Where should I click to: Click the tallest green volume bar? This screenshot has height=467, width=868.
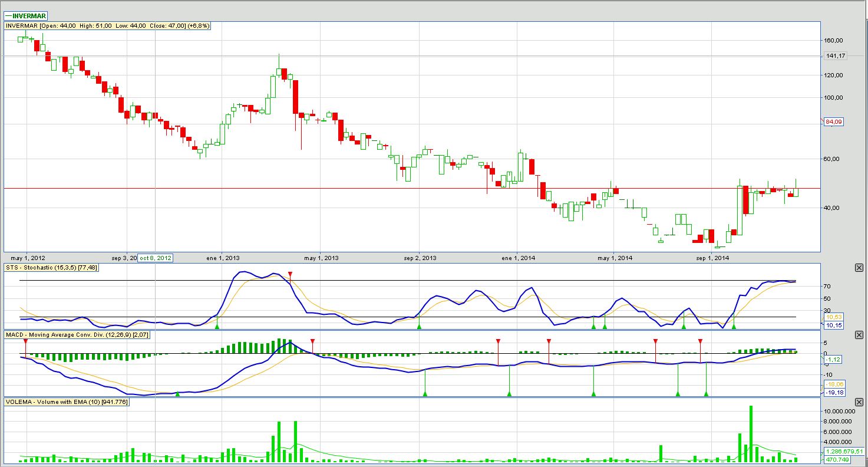(x=751, y=434)
